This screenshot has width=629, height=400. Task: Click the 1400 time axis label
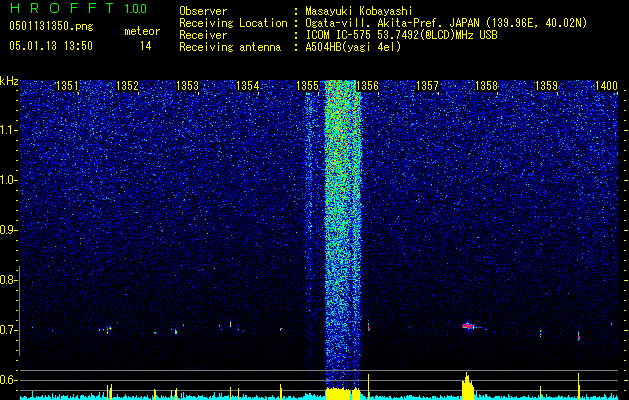click(x=606, y=85)
